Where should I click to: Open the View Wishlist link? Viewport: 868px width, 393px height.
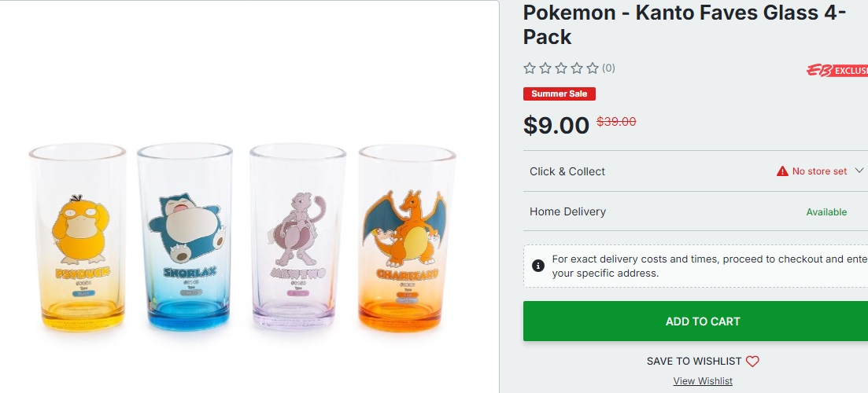[703, 381]
